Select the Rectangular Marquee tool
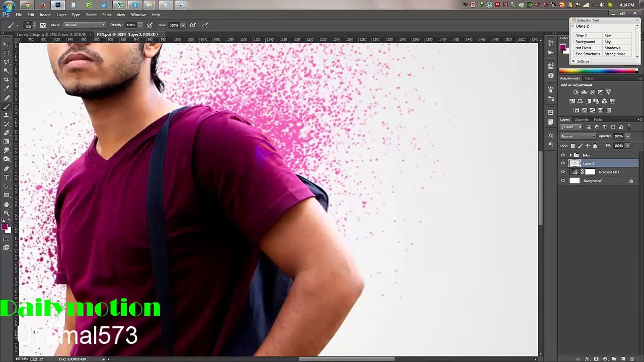 pyautogui.click(x=7, y=53)
